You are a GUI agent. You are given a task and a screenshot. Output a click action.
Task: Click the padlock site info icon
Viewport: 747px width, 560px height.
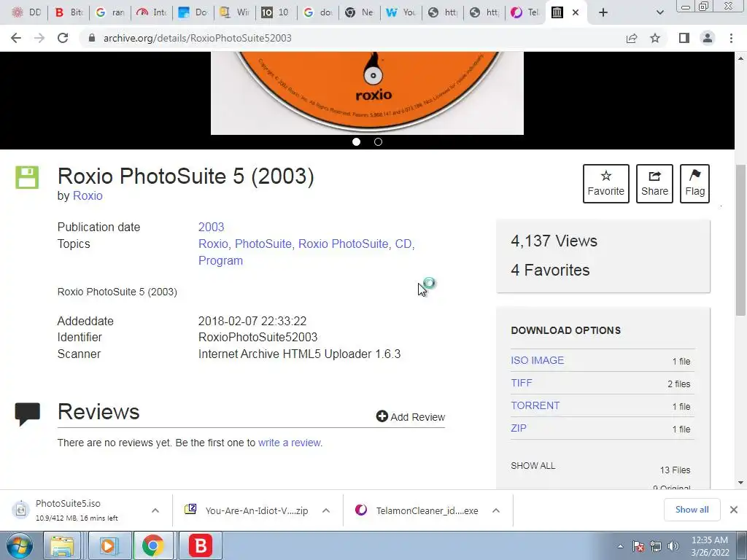pyautogui.click(x=92, y=38)
